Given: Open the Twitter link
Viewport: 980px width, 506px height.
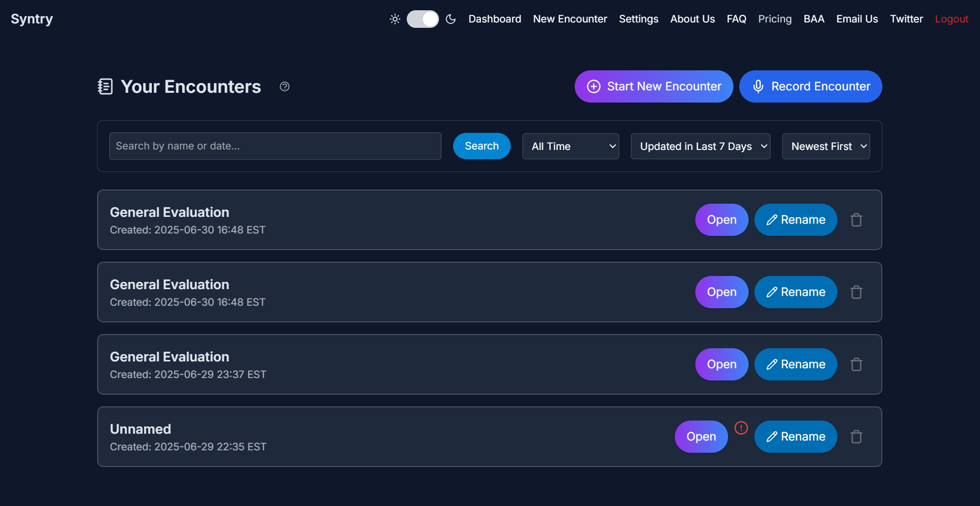Looking at the screenshot, I should [906, 19].
